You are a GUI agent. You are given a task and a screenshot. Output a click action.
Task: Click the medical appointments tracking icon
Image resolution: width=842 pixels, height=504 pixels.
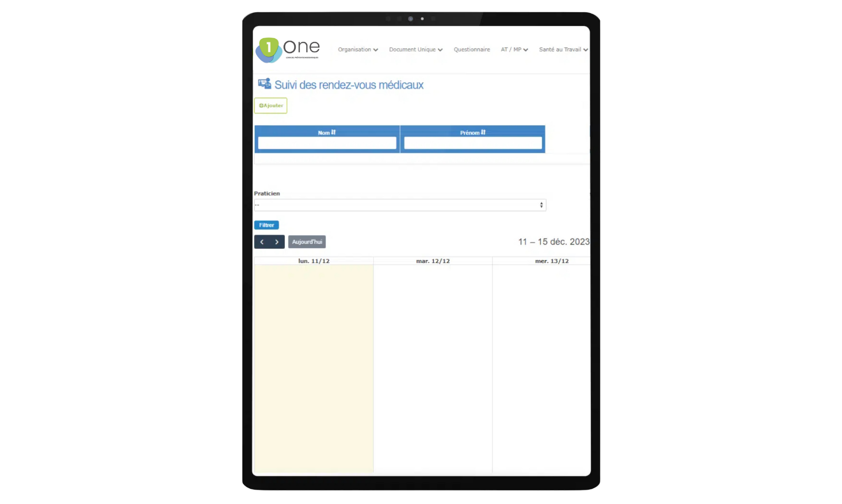pyautogui.click(x=264, y=84)
